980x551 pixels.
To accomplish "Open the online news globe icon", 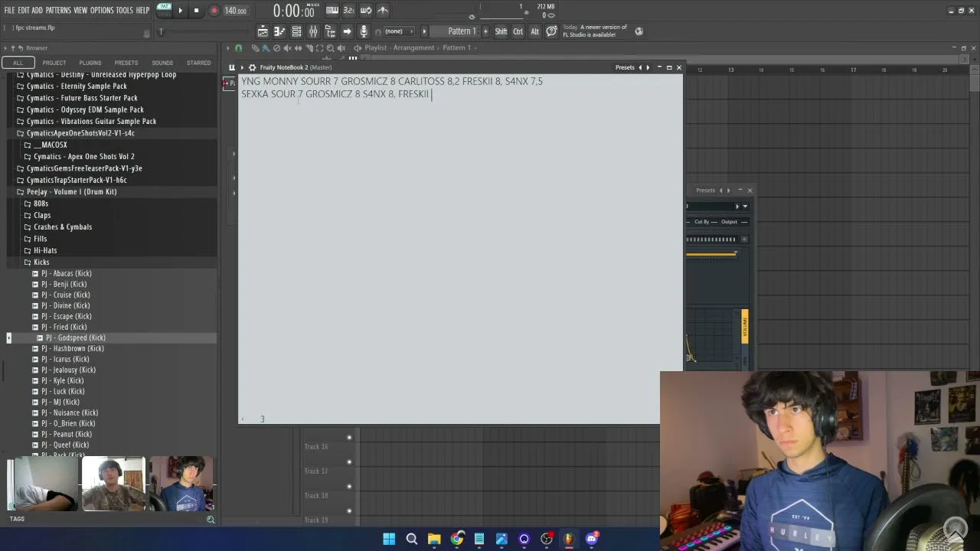I will coord(639,31).
